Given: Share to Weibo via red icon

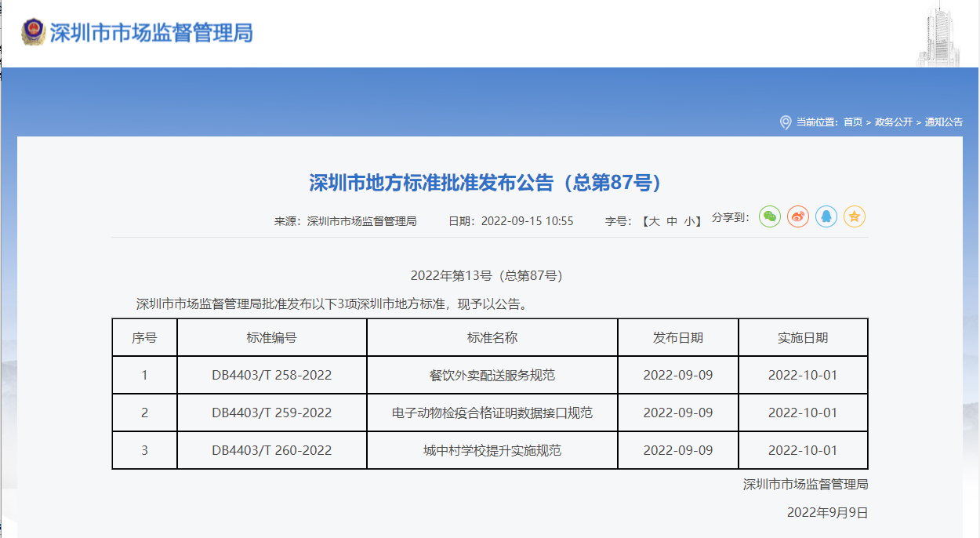Looking at the screenshot, I should [x=798, y=216].
